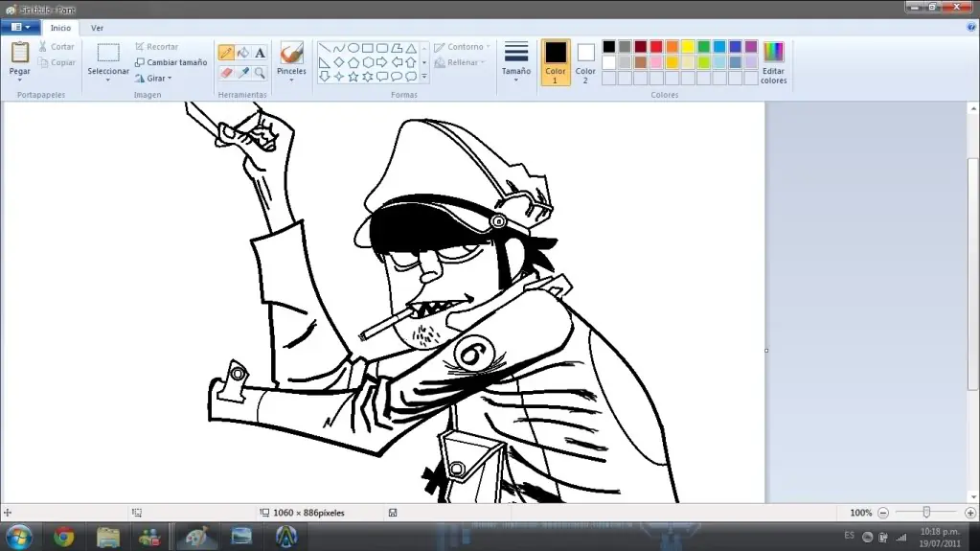980x551 pixels.
Task: Click the Pegar clipboard icon
Action: 19,53
